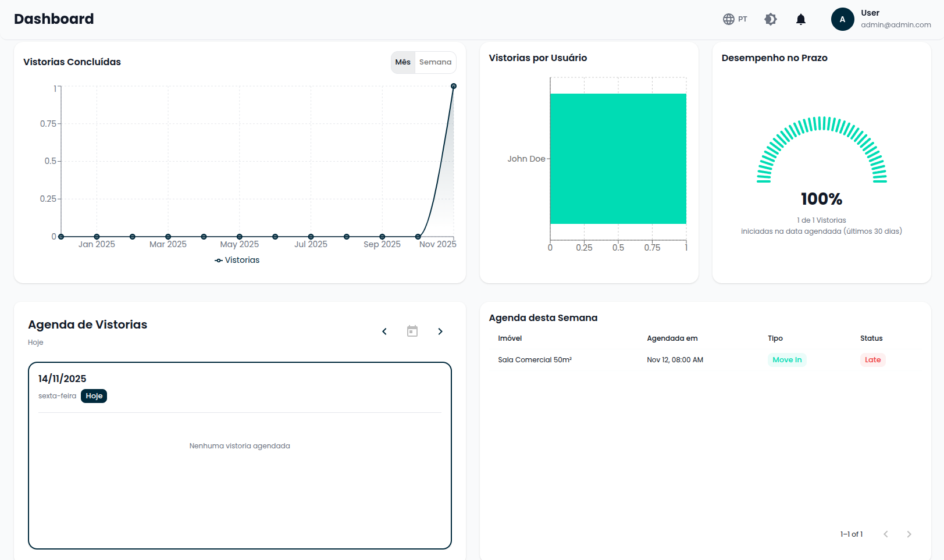The width and height of the screenshot is (944, 560).
Task: Click the 100% performance gauge
Action: pos(821,151)
